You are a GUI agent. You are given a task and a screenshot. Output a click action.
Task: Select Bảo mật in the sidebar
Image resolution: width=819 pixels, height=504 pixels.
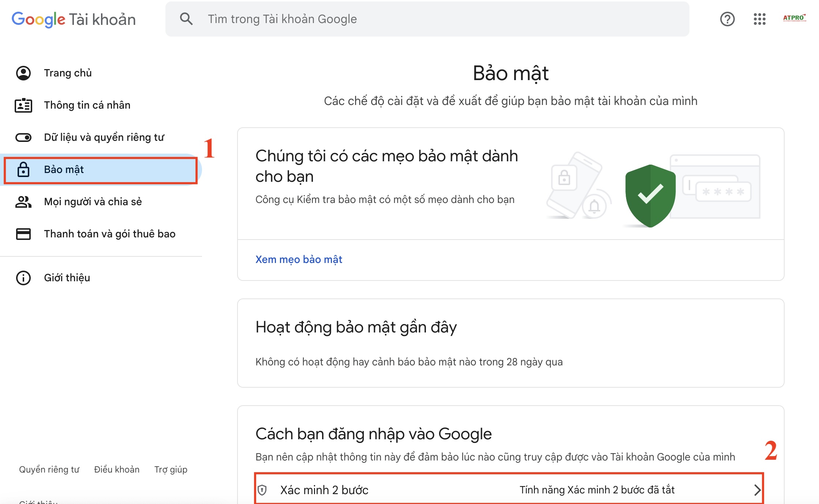click(x=101, y=170)
